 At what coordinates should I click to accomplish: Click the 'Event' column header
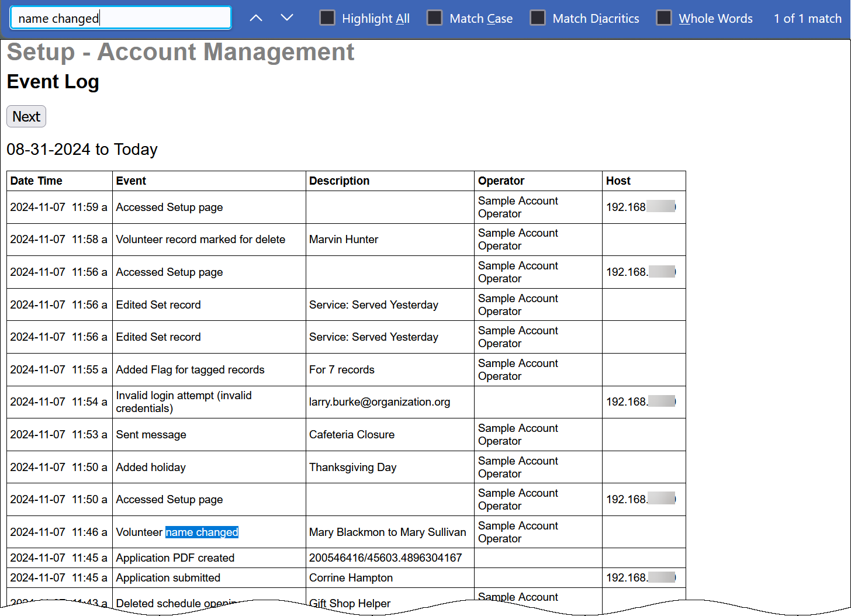(x=131, y=181)
